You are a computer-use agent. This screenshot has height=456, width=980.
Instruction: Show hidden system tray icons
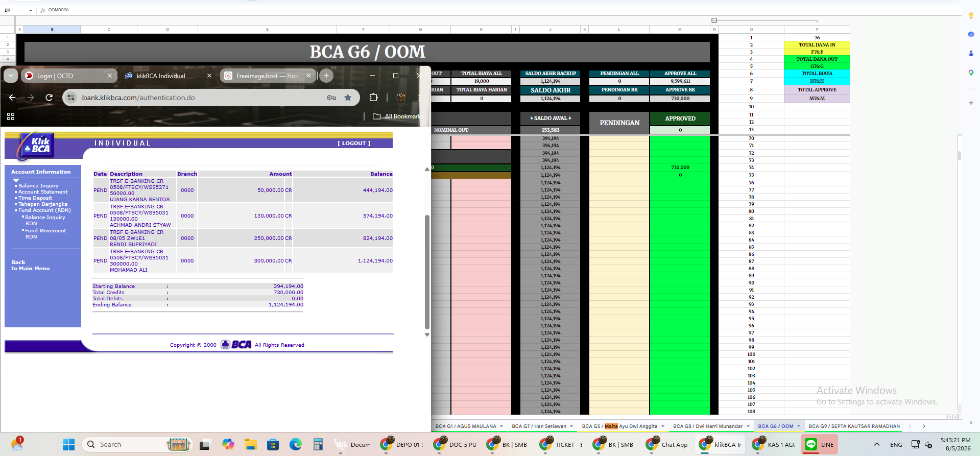tap(876, 445)
